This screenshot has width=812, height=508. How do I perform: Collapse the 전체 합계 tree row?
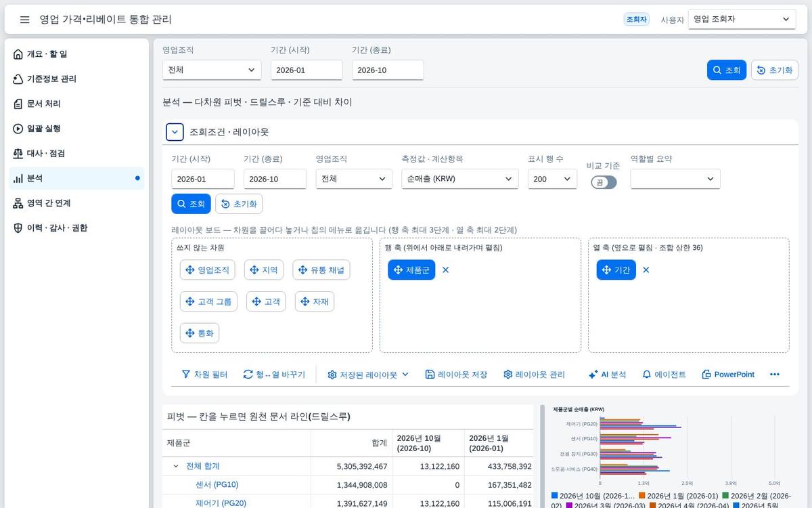coord(176,466)
